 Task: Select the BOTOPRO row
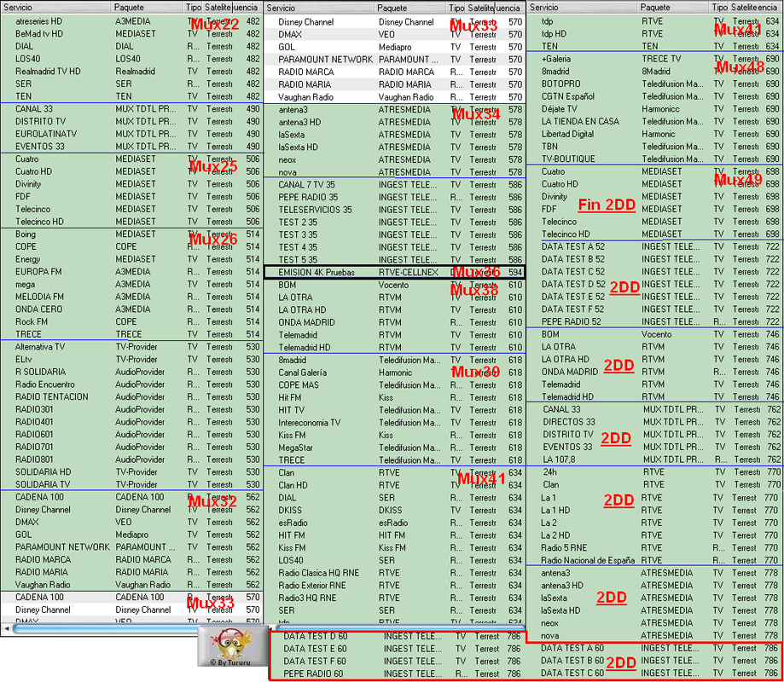click(x=655, y=84)
